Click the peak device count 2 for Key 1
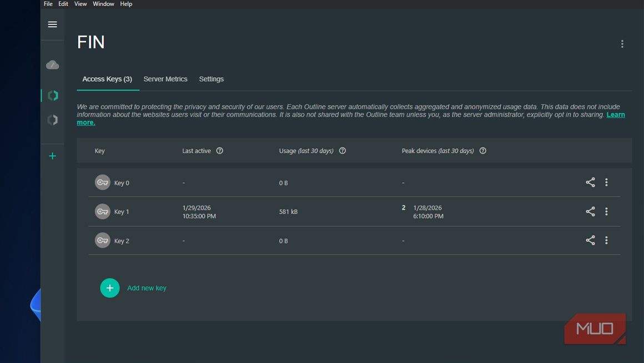The image size is (644, 363). pyautogui.click(x=404, y=207)
